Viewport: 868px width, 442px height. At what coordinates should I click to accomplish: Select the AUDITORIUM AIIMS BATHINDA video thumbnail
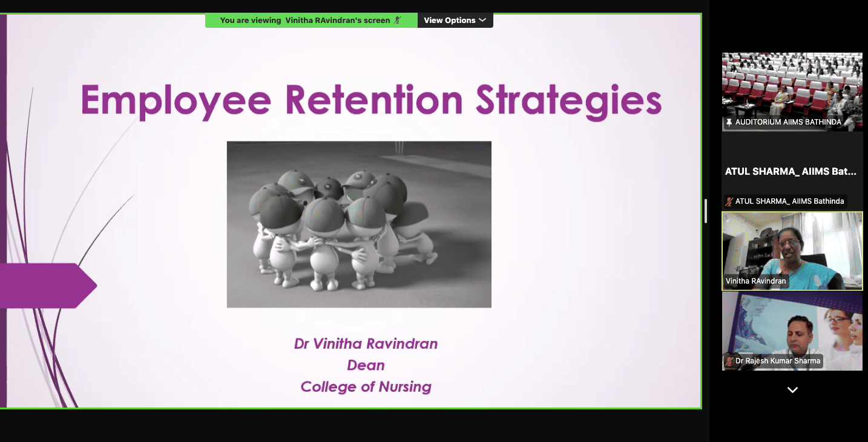point(792,91)
